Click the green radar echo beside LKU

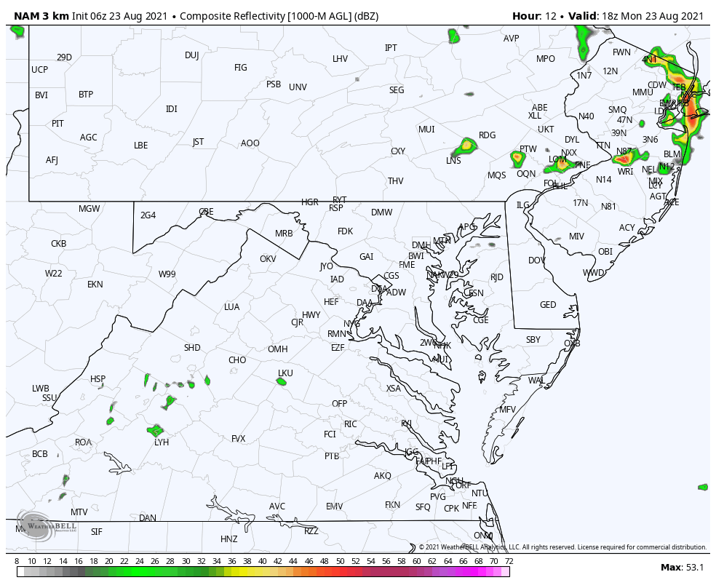point(282,381)
